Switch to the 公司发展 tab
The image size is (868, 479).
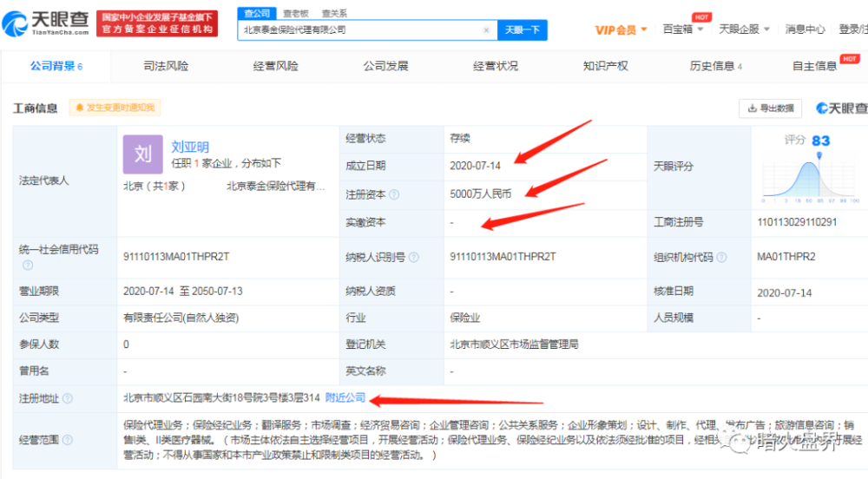click(386, 66)
